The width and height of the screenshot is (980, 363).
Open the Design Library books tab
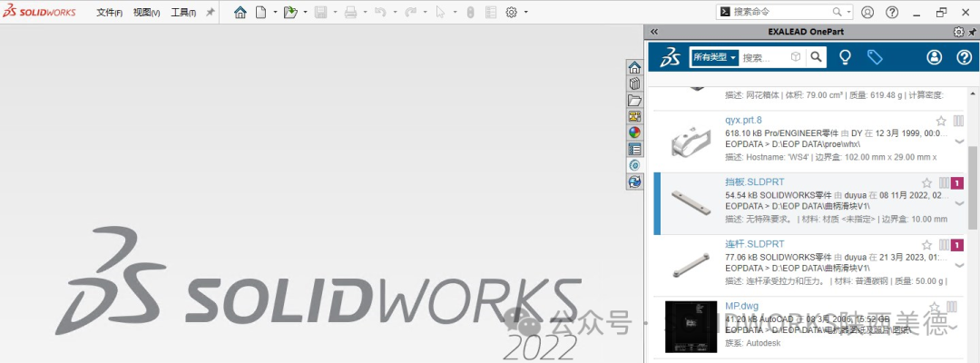634,83
